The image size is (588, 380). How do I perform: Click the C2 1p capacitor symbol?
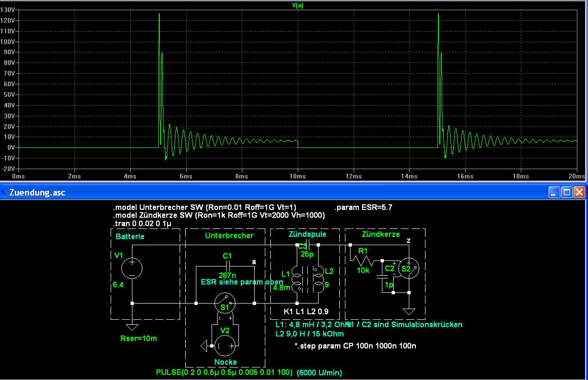382,277
